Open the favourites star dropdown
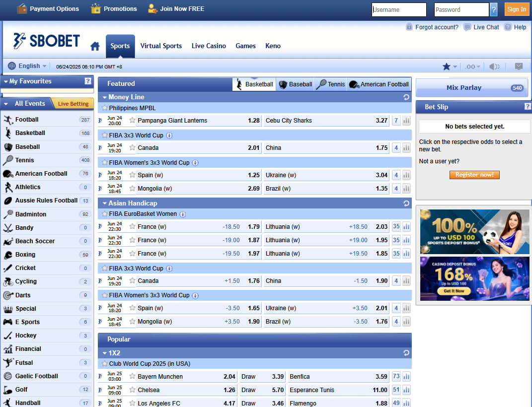The image size is (532, 407). [x=450, y=67]
